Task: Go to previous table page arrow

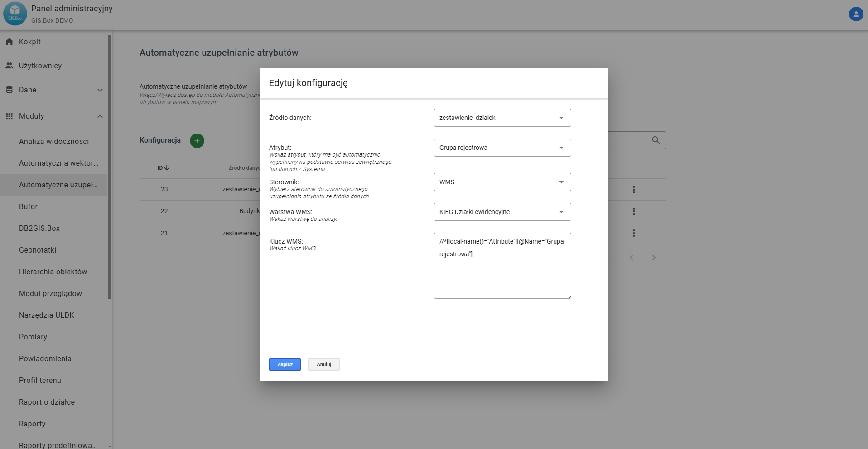Action: pyautogui.click(x=631, y=258)
